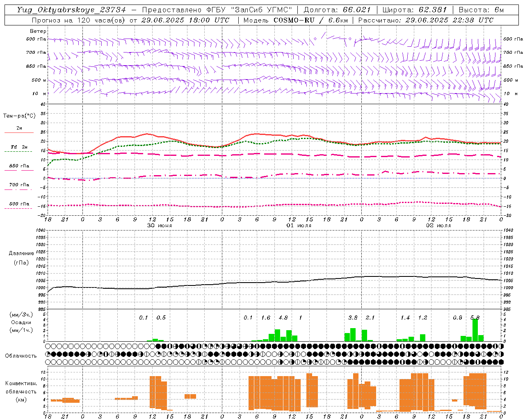The image size is (525, 420).
Task: Click the Тем-ра(°C) axis title
Action: [19, 116]
